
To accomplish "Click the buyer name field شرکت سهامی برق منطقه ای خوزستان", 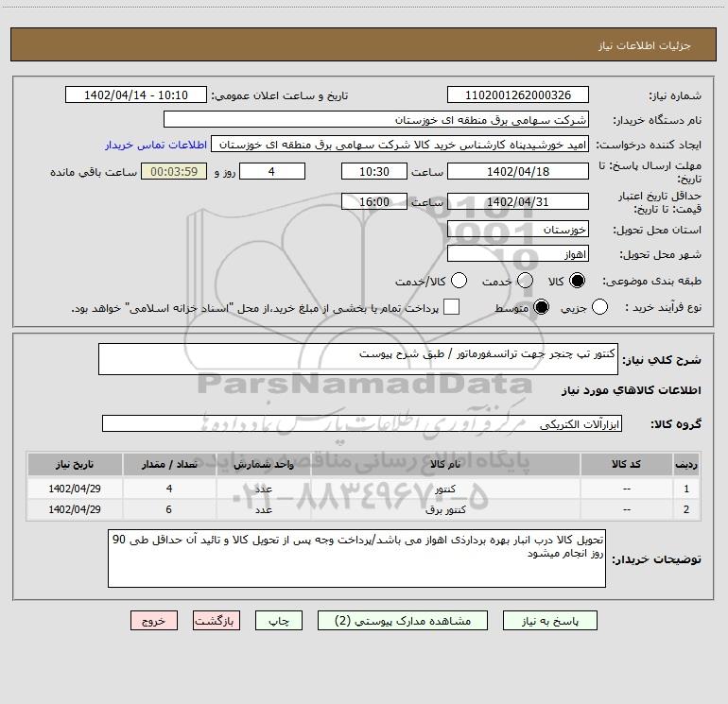I will click(x=376, y=120).
